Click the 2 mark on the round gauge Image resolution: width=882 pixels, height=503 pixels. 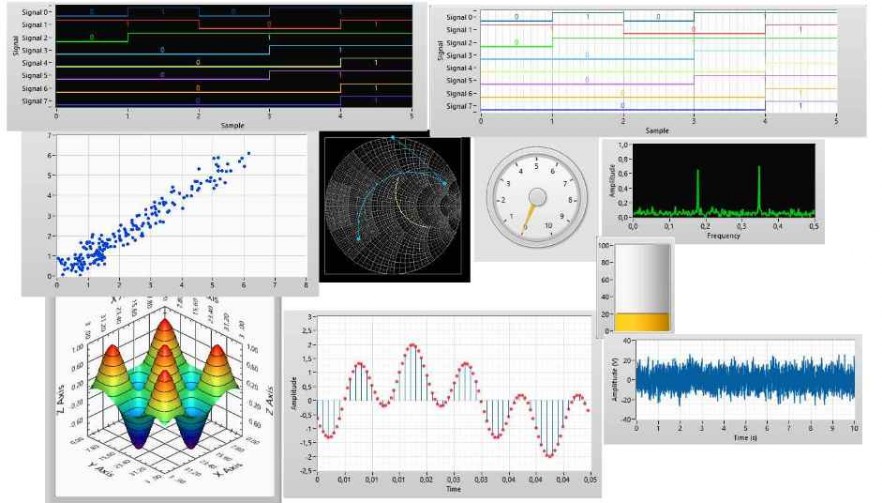(503, 200)
